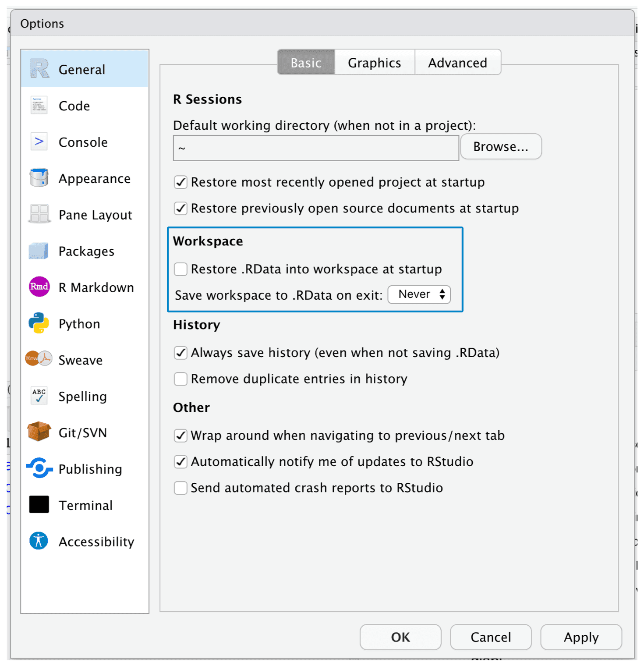Image resolution: width=644 pixels, height=666 pixels.
Task: Click the black Terminal icon
Action: [39, 505]
